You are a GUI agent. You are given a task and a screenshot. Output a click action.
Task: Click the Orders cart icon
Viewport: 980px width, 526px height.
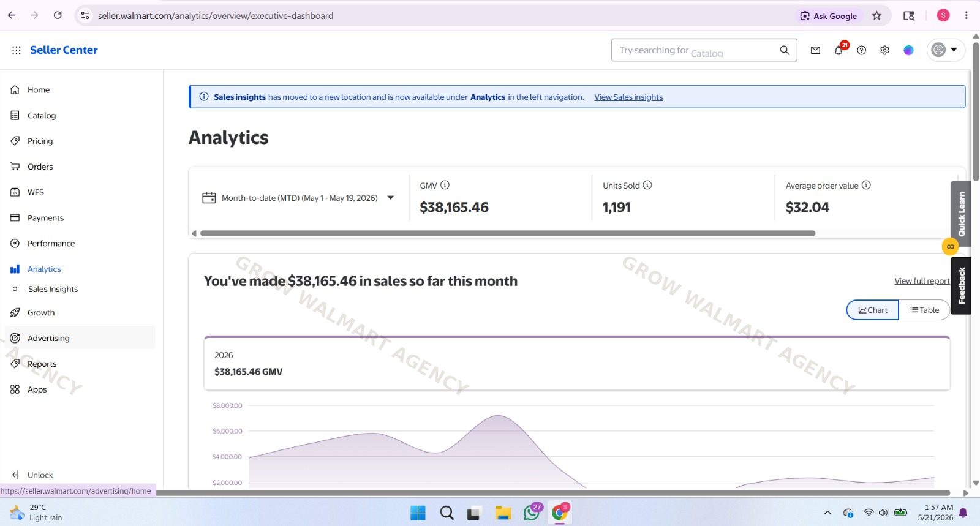pos(15,167)
